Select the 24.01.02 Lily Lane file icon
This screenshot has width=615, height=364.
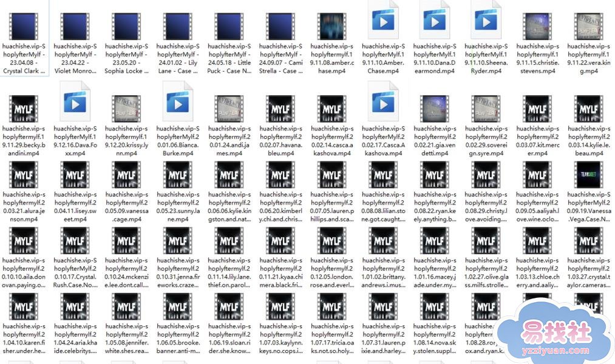pyautogui.click(x=178, y=26)
